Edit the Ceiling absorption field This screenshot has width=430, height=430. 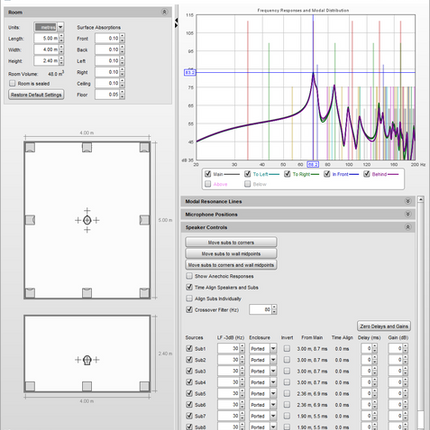(107, 83)
